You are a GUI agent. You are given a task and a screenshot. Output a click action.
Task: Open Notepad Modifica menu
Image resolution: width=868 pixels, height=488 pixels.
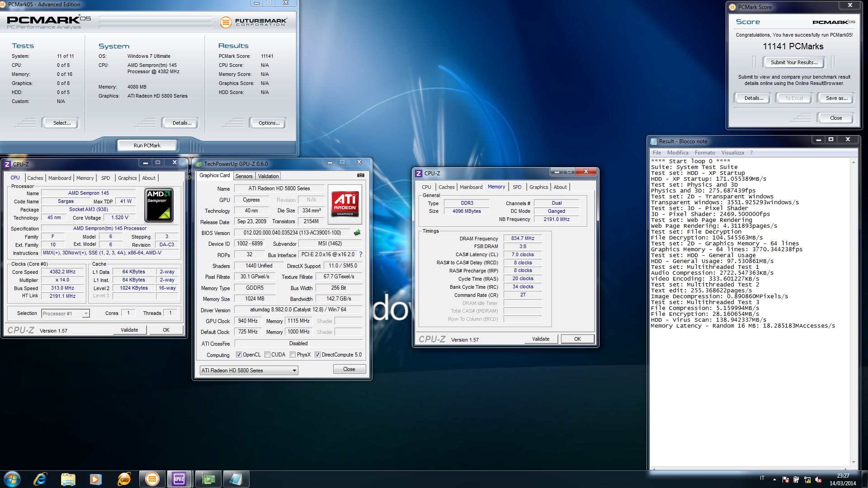pos(678,153)
